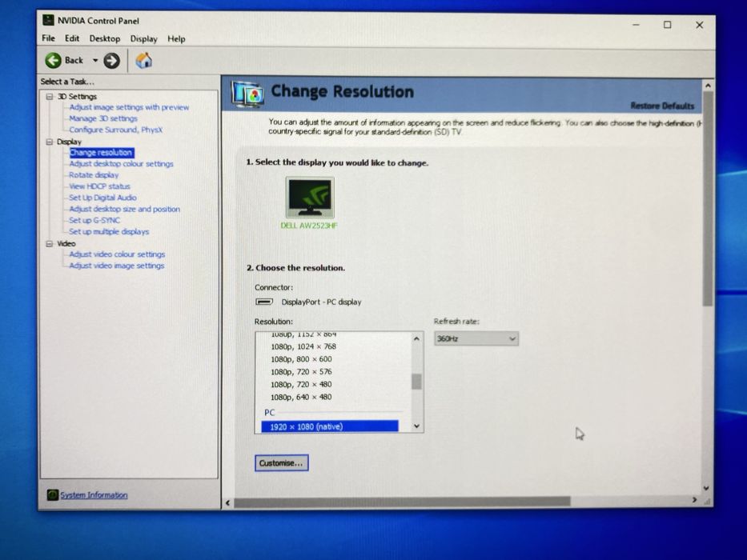Viewport: 747px width, 560px height.
Task: Open the Back history dropdown arrow
Action: (x=95, y=61)
